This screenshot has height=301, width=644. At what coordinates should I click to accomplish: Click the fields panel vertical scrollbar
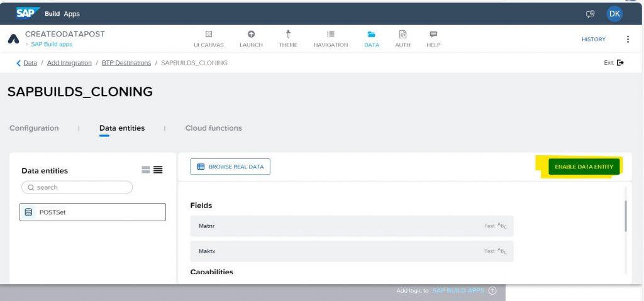[626, 216]
